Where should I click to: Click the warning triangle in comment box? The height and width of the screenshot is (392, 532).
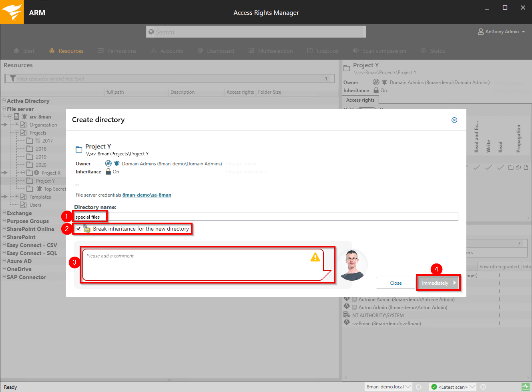[315, 257]
